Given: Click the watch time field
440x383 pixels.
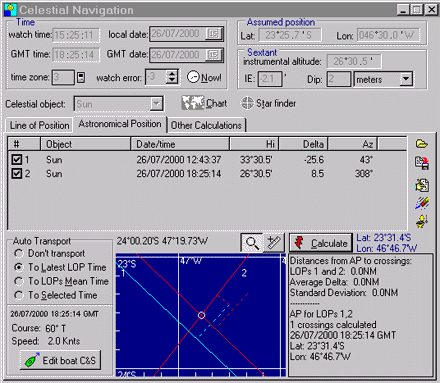Looking at the screenshot, I should [x=76, y=35].
